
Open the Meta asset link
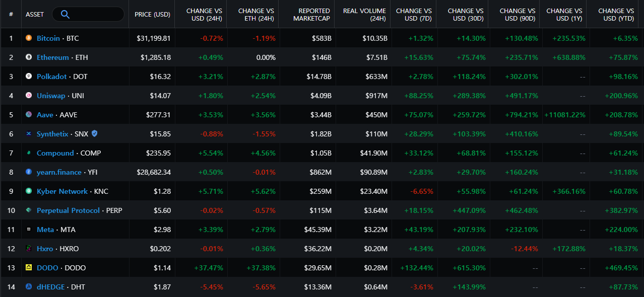pyautogui.click(x=45, y=230)
